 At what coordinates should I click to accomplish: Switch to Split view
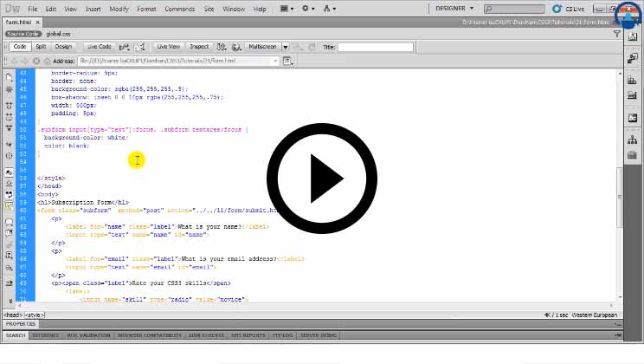[42, 46]
